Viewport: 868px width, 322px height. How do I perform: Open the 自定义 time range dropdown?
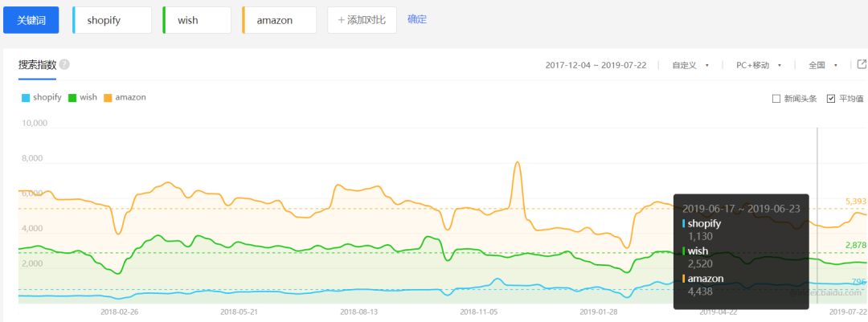(690, 65)
